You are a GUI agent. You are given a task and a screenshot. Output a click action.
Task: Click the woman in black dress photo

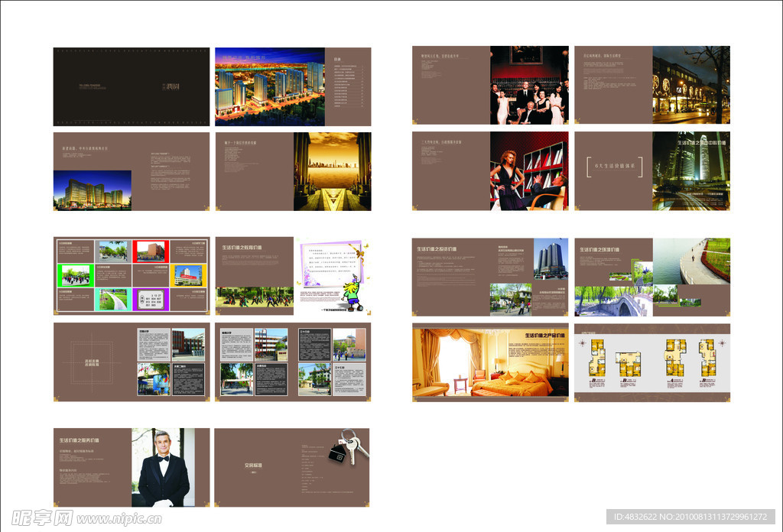[x=528, y=171]
